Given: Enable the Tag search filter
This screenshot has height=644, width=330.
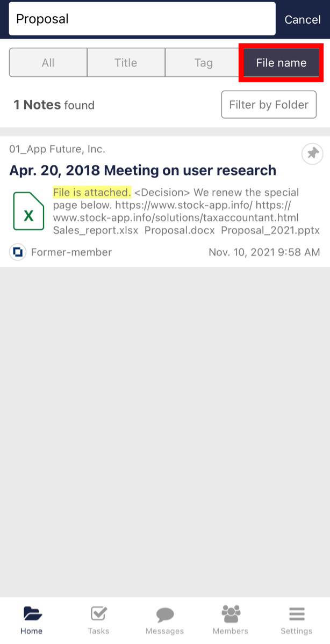Looking at the screenshot, I should (203, 62).
